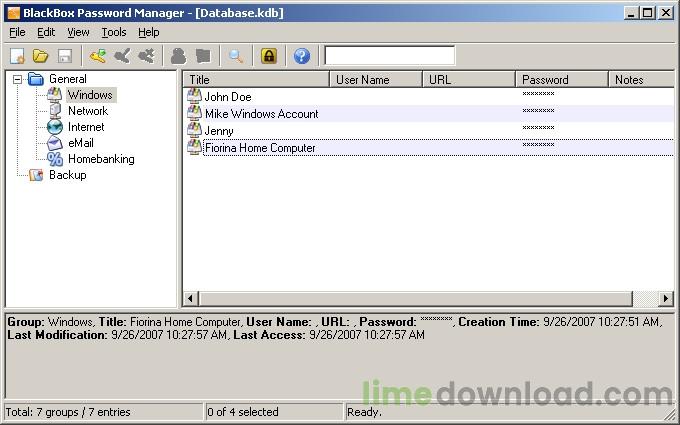Viewport: 680px width, 425px height.
Task: Select the Internet group in tree
Action: 86,127
